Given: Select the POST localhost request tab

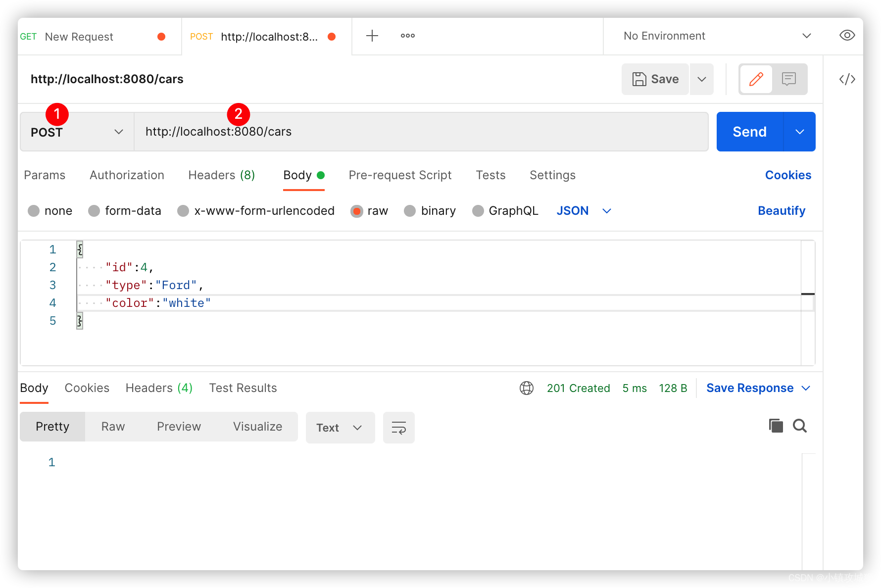Looking at the screenshot, I should tap(266, 37).
